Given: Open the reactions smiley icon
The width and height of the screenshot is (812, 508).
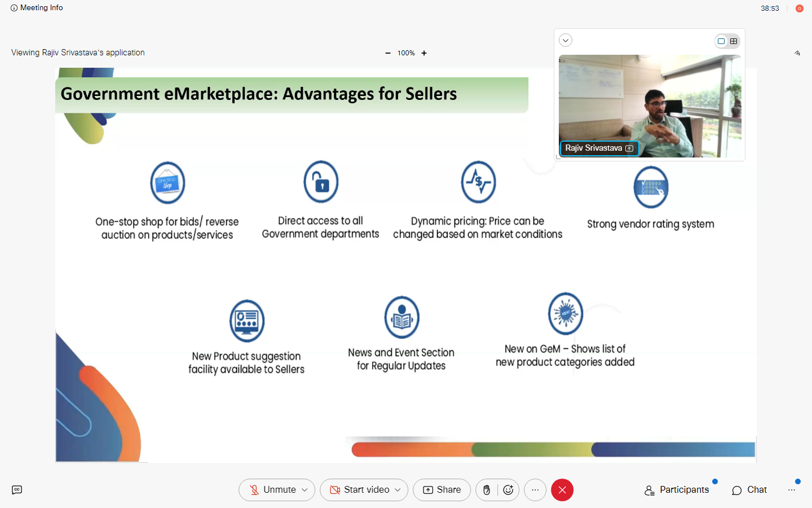Looking at the screenshot, I should pyautogui.click(x=508, y=490).
